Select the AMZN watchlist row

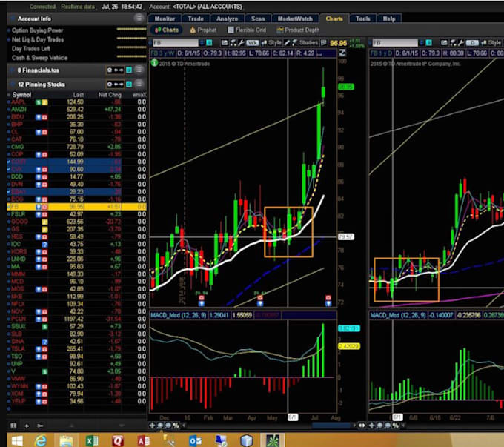pos(76,109)
